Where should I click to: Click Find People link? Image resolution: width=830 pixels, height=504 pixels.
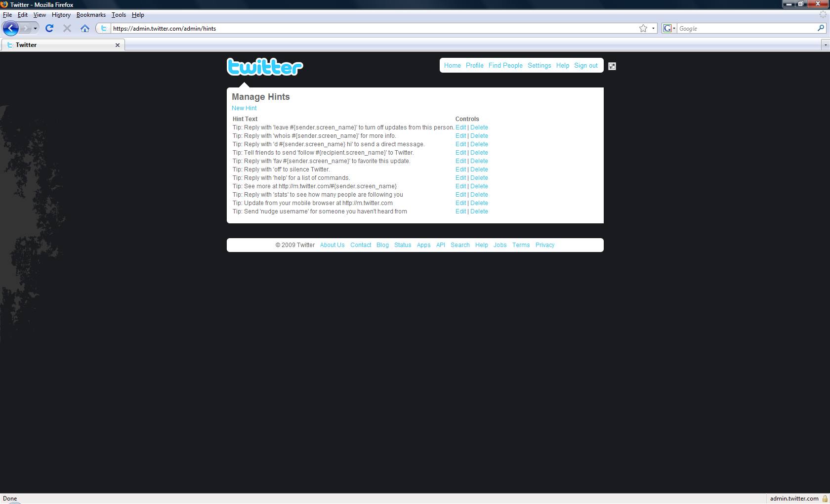click(x=505, y=66)
